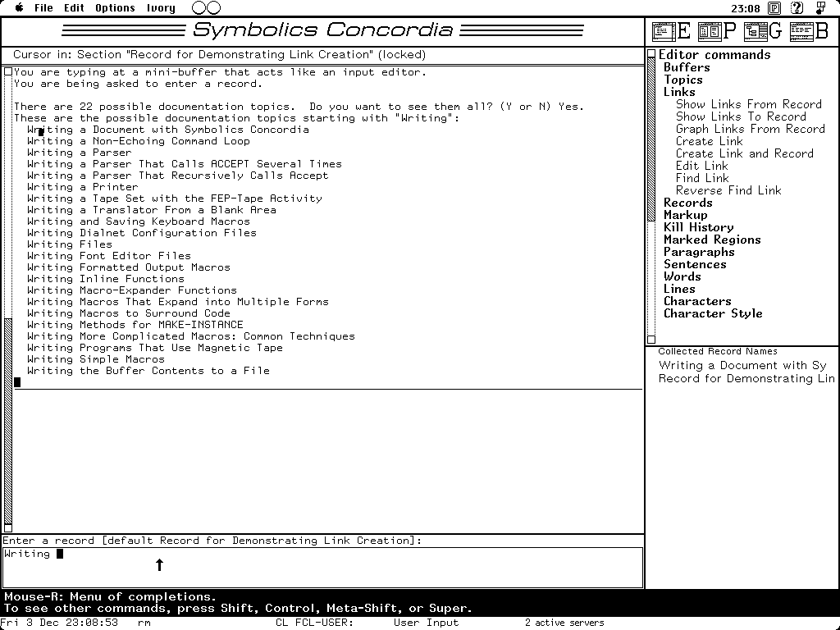
Task: Click the boxed P icon in menu bar
Action: point(774,8)
